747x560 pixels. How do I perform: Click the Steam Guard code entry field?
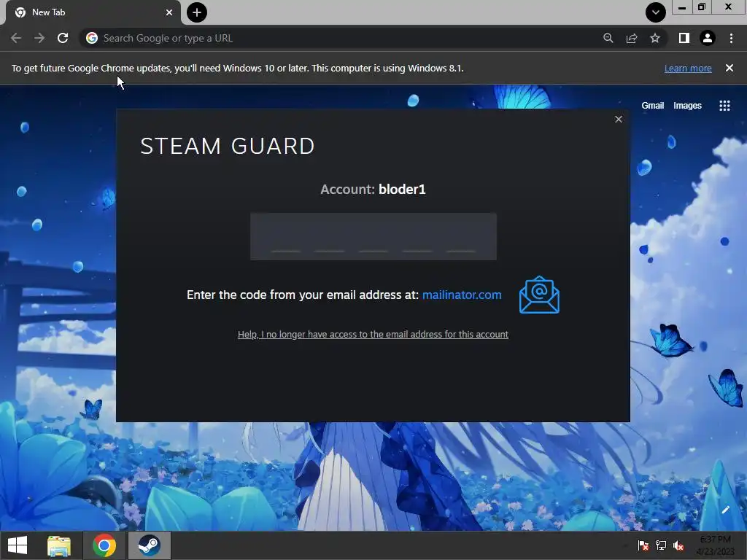[x=373, y=236]
